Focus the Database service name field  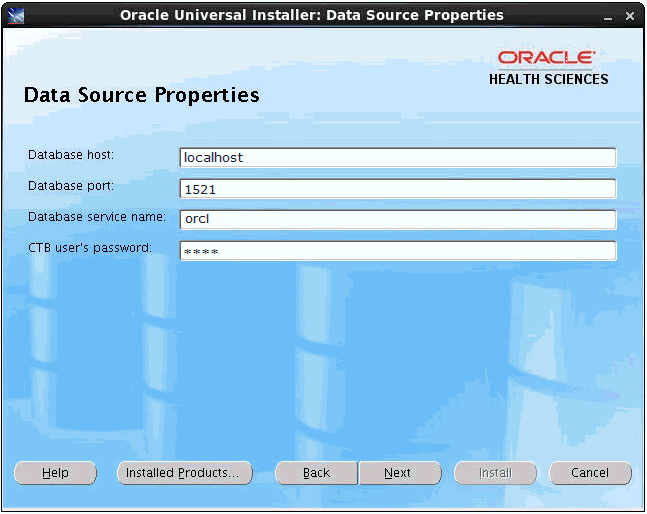398,219
